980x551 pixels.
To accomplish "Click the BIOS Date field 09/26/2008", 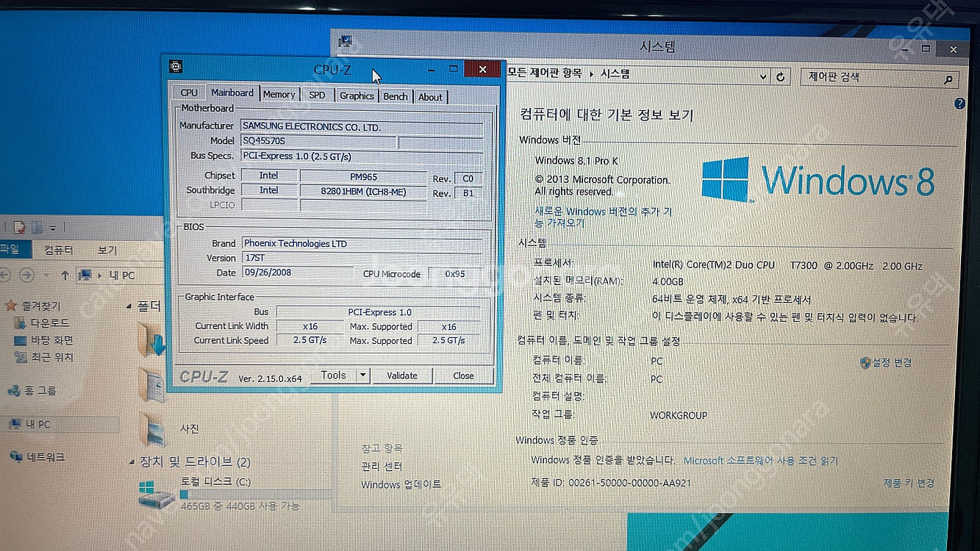I will tap(297, 273).
